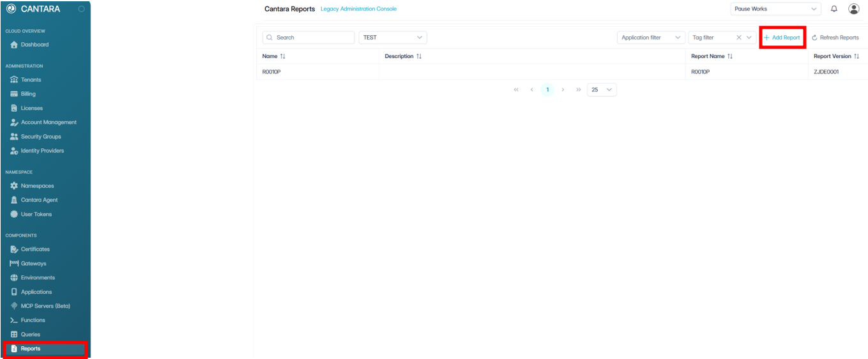
Task: Select R0010P in the Name column
Action: [271, 72]
